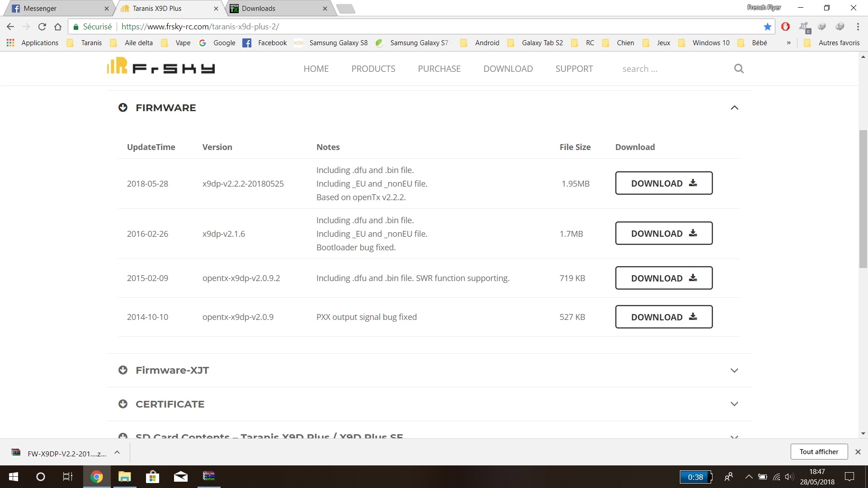This screenshot has height=488, width=868.
Task: Click Chrome icon in taskbar
Action: tap(96, 477)
